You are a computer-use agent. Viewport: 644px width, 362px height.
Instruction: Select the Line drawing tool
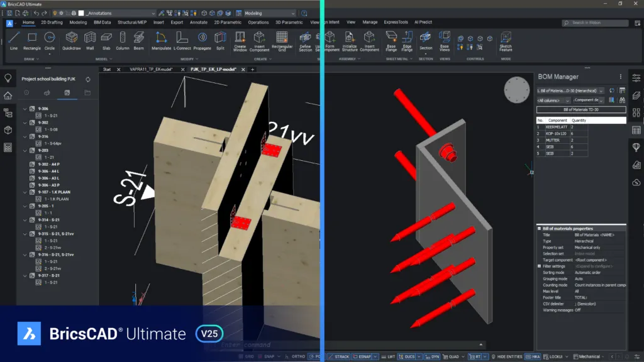tap(14, 41)
